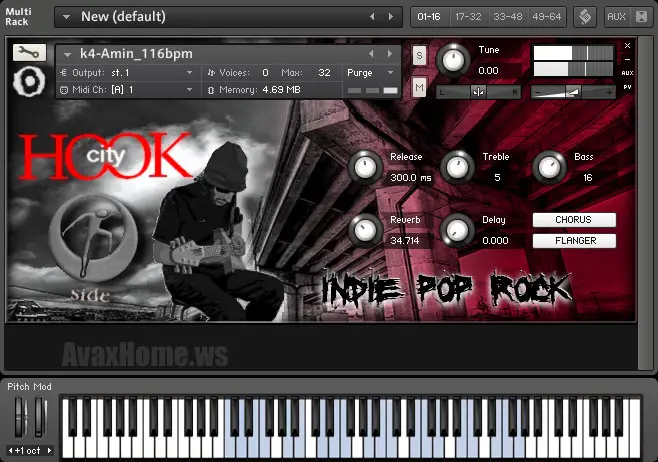The height and width of the screenshot is (462, 658).
Task: Go to next multi preset arrow
Action: [x=391, y=17]
